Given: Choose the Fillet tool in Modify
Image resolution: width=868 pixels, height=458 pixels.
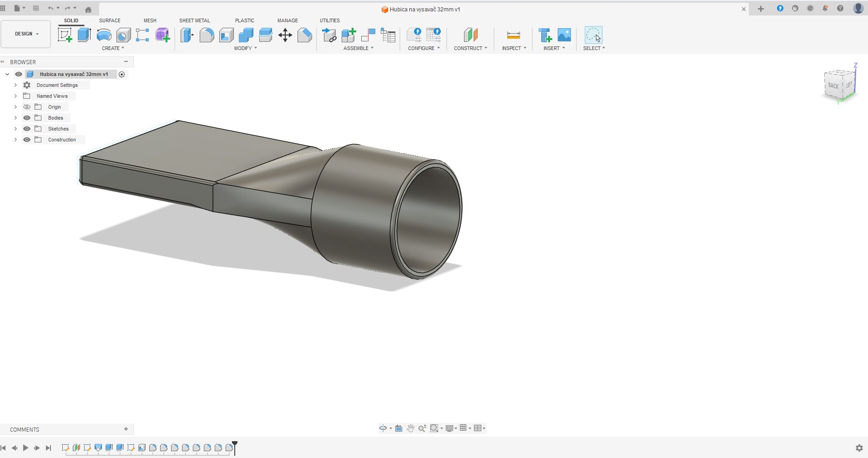Looking at the screenshot, I should (x=207, y=35).
